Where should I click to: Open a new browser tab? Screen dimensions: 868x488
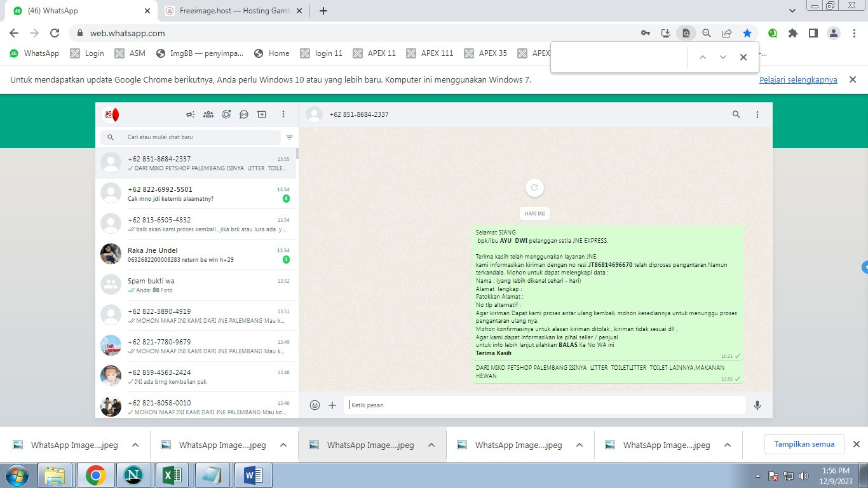point(323,11)
